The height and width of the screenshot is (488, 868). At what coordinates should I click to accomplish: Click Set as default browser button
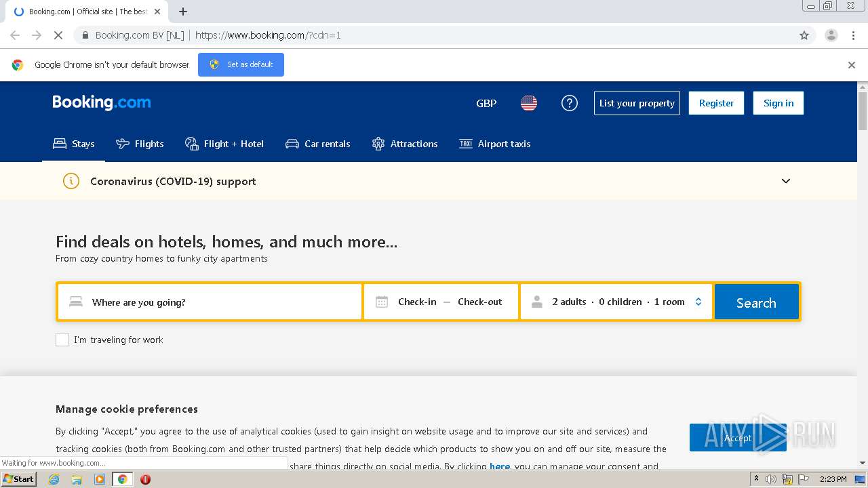[x=241, y=64]
